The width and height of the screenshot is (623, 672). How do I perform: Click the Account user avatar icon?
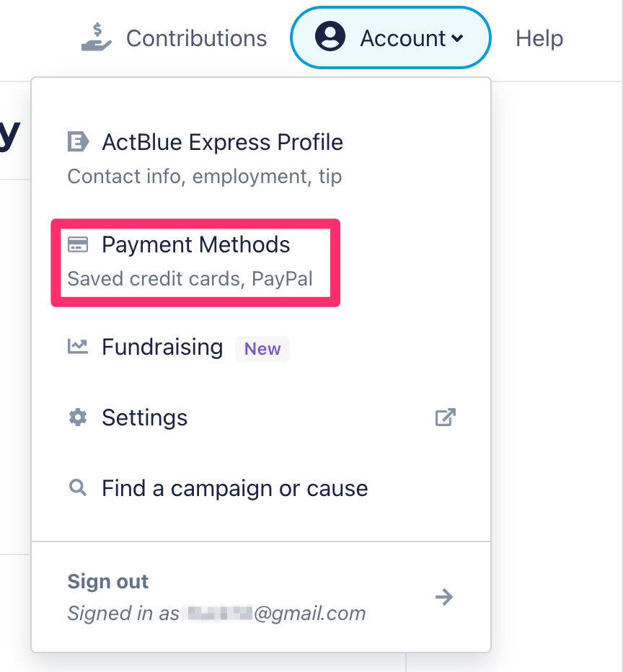click(330, 37)
